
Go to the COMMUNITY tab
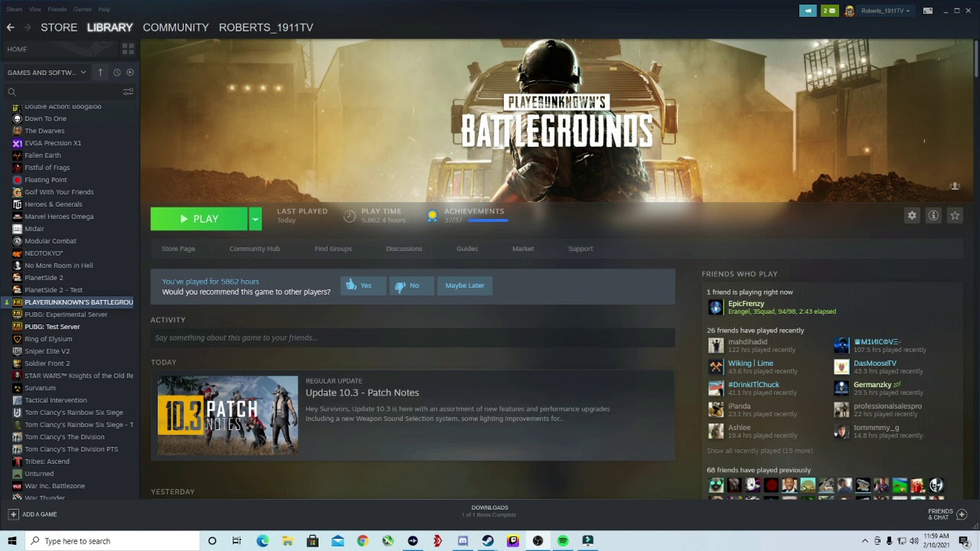pyautogui.click(x=175, y=28)
